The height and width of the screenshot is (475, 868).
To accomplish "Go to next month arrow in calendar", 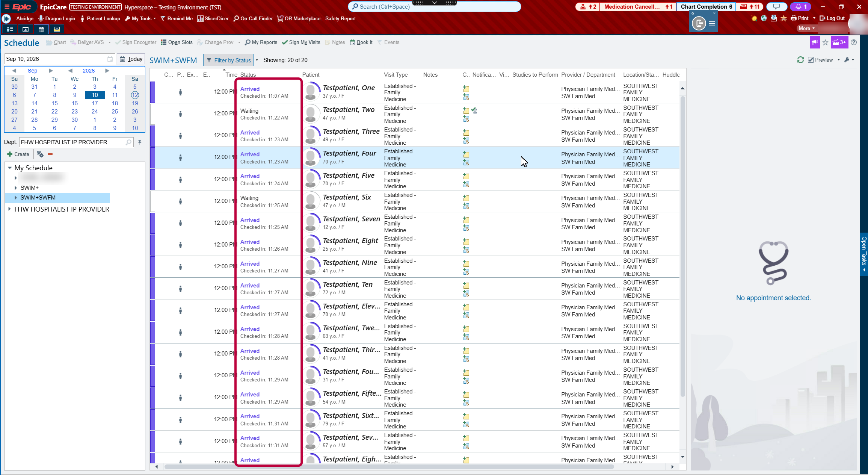I will (51, 71).
